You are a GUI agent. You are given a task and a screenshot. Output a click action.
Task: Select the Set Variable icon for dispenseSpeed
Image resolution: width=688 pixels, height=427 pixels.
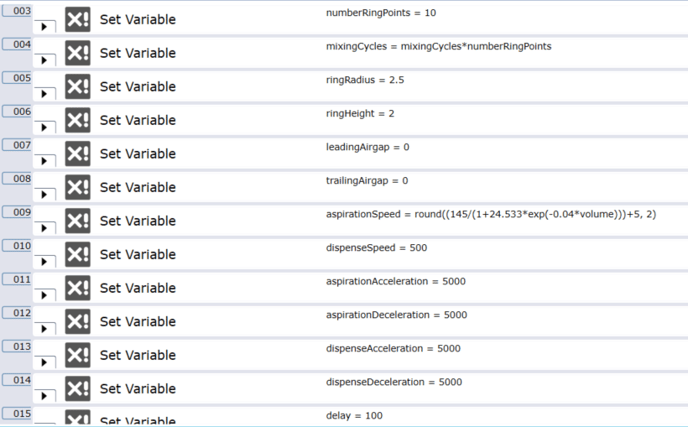[78, 254]
